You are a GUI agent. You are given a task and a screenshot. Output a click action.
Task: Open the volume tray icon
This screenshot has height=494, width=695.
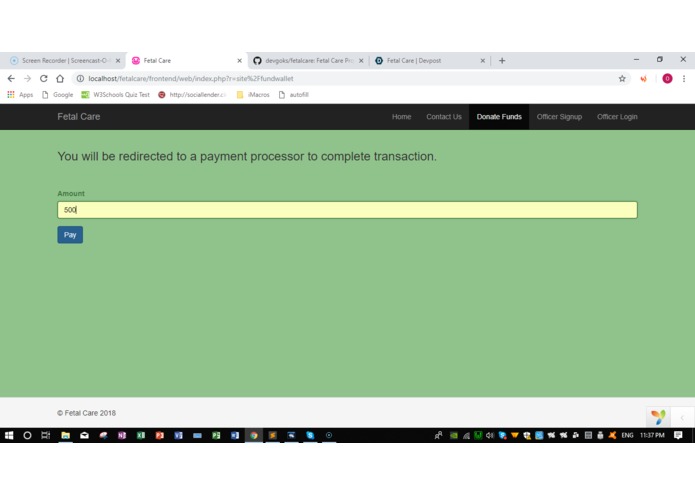(x=490, y=436)
